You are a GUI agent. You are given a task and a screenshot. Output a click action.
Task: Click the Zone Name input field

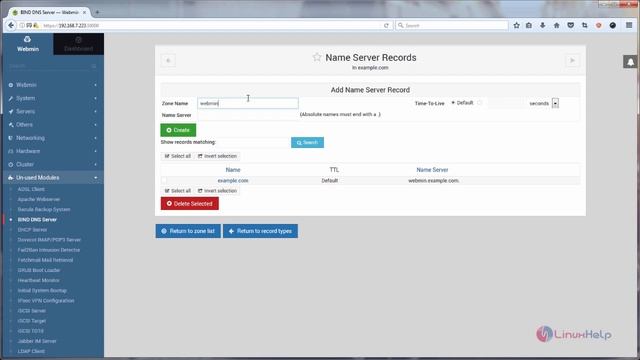click(x=248, y=103)
